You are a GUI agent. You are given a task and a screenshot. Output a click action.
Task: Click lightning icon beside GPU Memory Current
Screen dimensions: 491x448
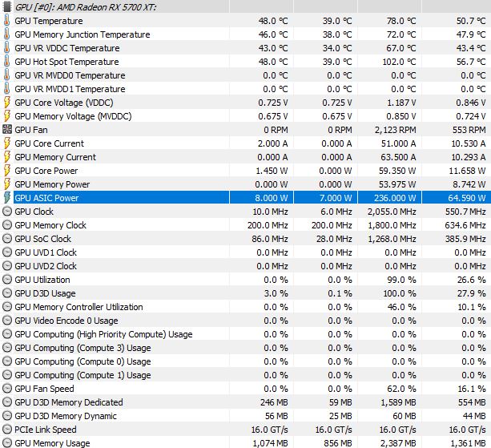(x=7, y=157)
